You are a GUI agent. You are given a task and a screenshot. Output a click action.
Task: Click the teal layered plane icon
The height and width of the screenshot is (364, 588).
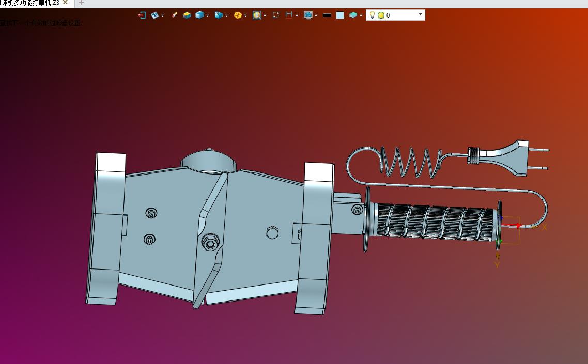(353, 15)
